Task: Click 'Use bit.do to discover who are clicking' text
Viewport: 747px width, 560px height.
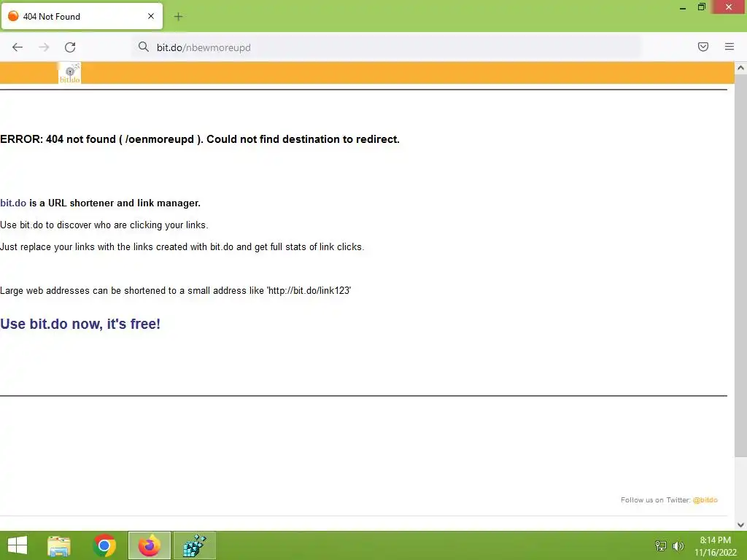Action: [x=104, y=225]
